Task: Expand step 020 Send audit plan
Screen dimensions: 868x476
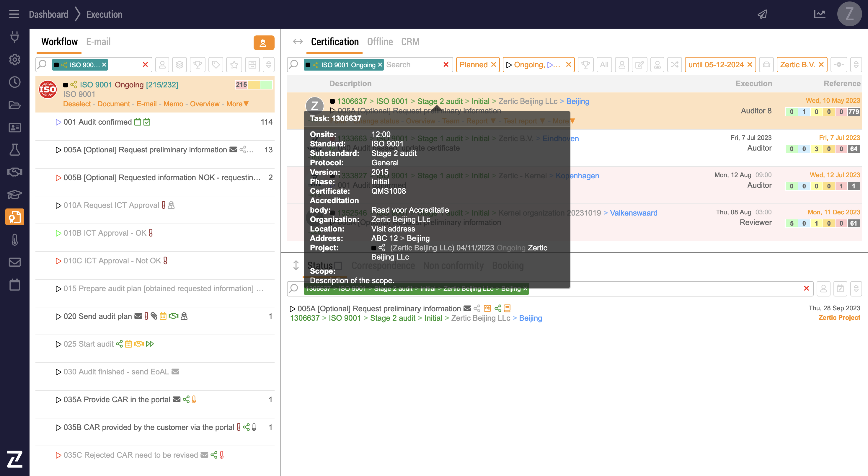Action: coord(58,316)
